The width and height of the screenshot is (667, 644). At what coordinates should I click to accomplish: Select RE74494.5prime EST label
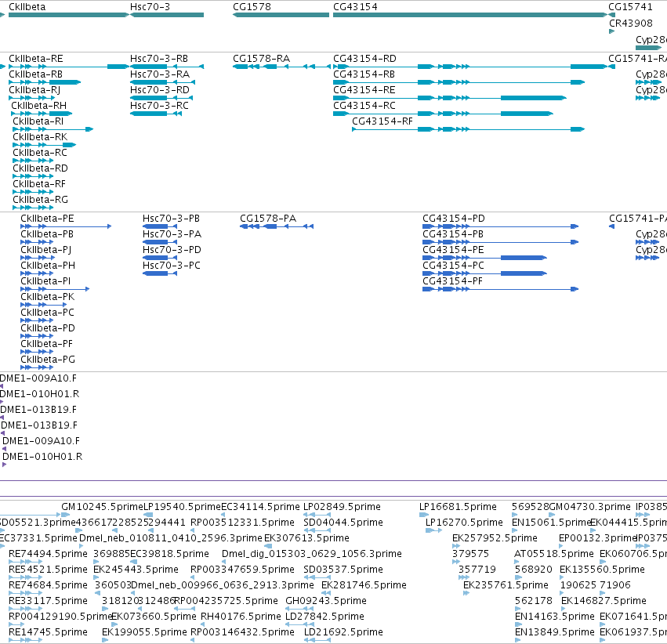tap(48, 554)
